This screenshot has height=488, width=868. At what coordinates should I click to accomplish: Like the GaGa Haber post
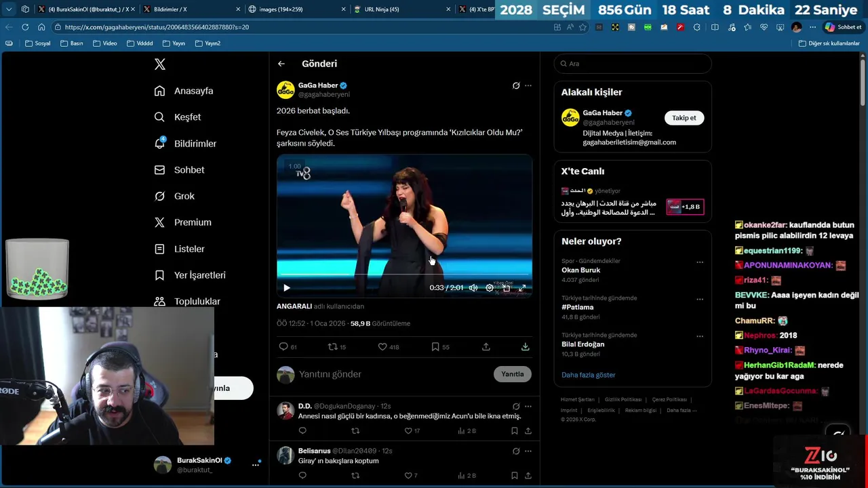pyautogui.click(x=389, y=347)
